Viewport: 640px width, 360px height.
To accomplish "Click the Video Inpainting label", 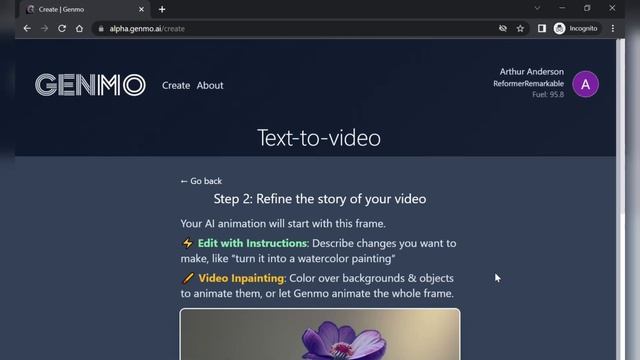I will (242, 278).
